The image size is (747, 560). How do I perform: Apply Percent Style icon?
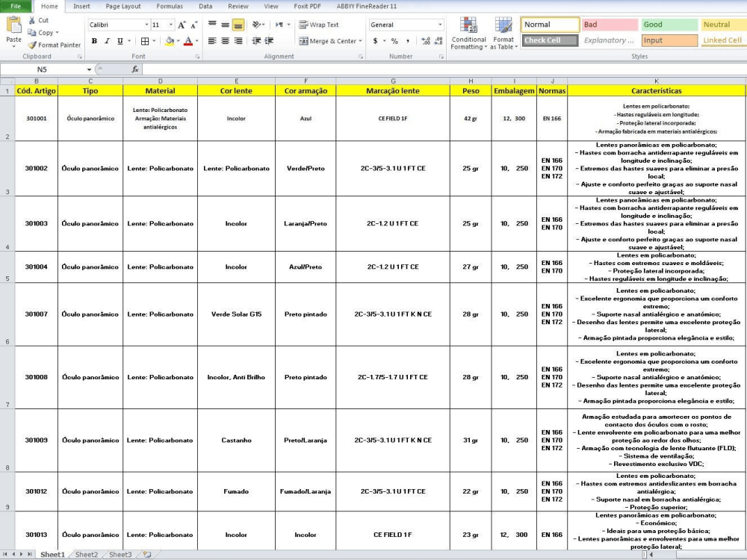[x=394, y=41]
